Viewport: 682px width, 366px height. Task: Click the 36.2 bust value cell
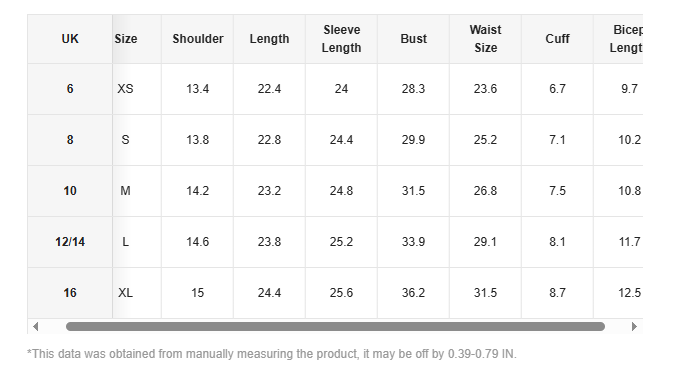413,292
